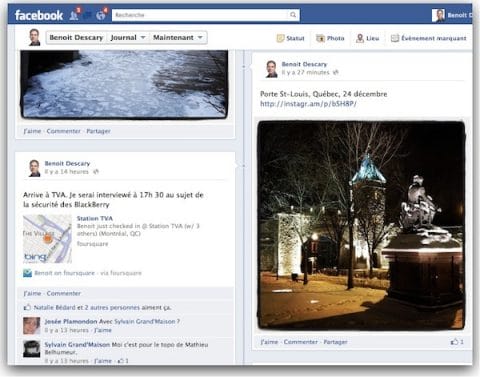Click Benoit Descary timeline name button
480x377 pixels.
(76, 37)
